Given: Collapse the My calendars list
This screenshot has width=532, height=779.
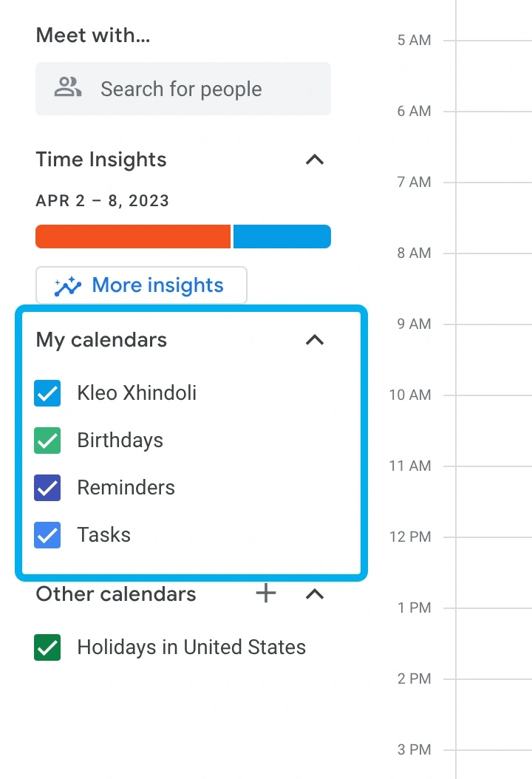Looking at the screenshot, I should coord(315,340).
